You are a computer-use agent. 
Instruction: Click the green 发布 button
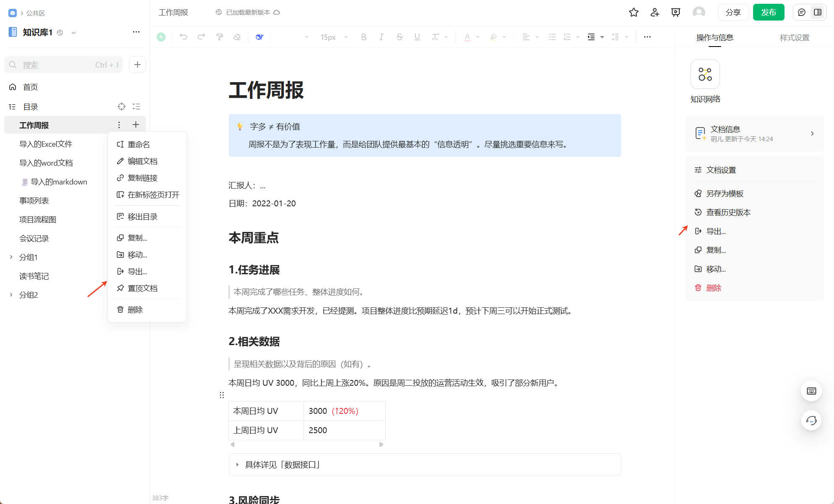click(x=768, y=12)
